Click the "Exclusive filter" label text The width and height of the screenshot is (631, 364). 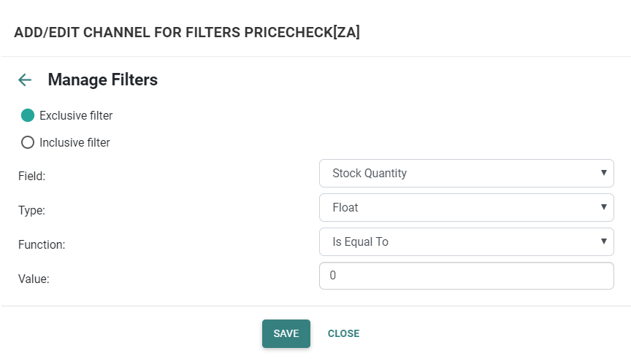point(76,115)
